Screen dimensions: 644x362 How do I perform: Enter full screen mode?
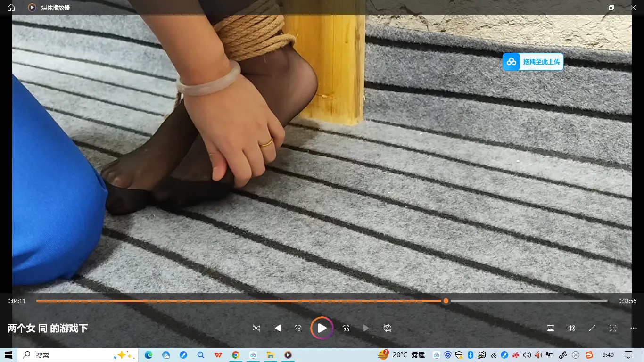click(x=592, y=328)
